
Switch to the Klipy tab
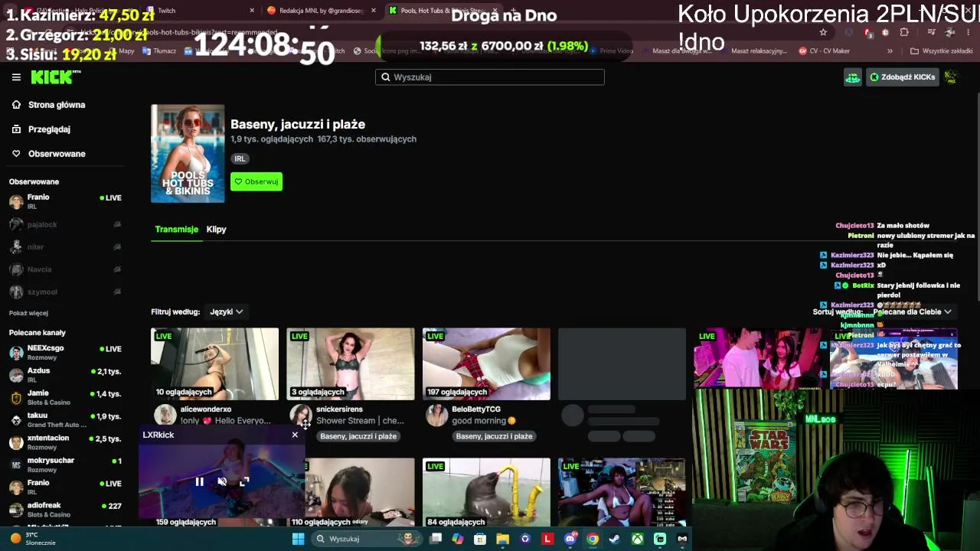(x=216, y=229)
